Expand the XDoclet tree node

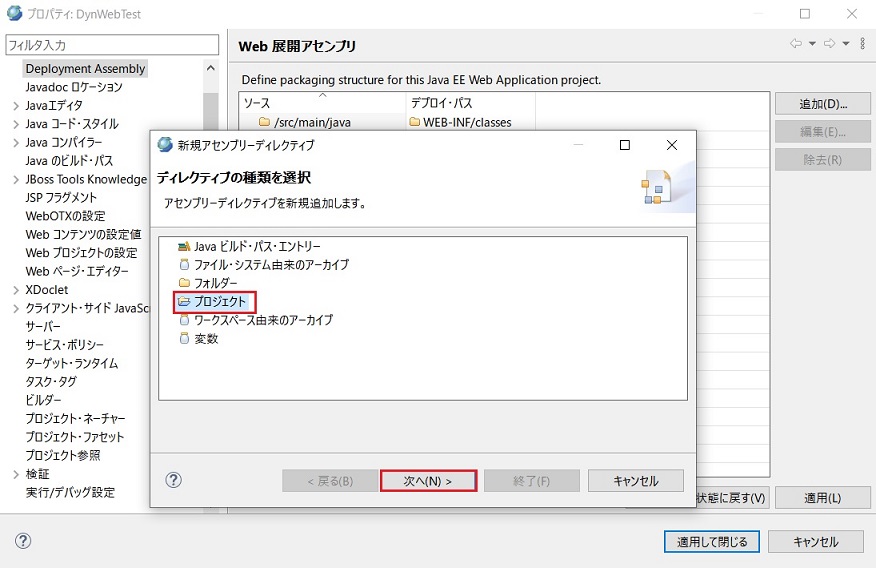[x=16, y=290]
